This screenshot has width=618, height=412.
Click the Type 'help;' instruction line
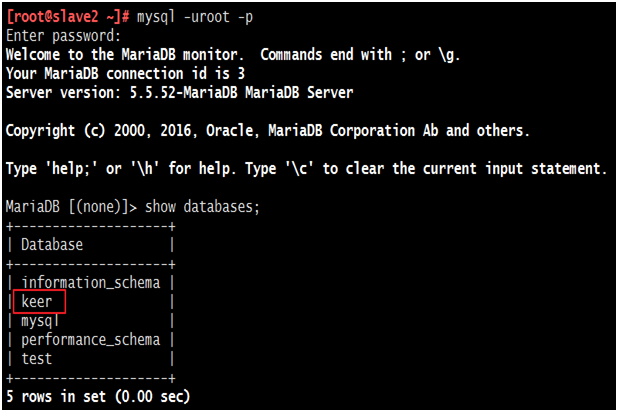coord(305,168)
